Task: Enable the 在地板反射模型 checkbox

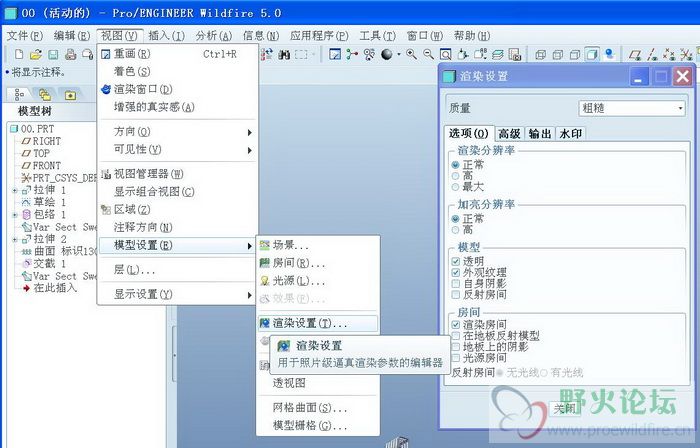Action: tap(455, 336)
